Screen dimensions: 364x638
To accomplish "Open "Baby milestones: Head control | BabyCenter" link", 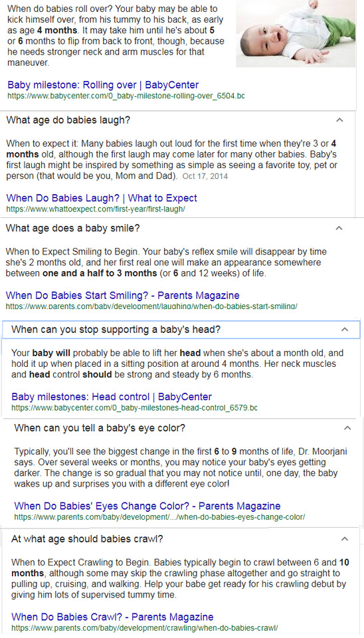I will (x=112, y=397).
